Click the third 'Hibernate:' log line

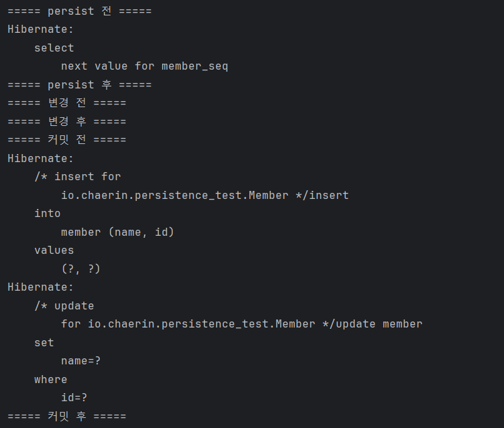(41, 287)
